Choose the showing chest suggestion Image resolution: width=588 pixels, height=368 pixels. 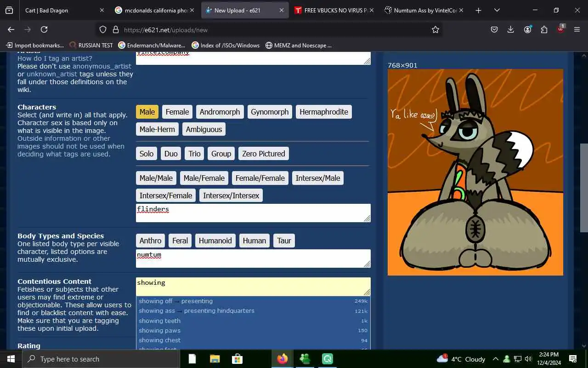[253, 340]
